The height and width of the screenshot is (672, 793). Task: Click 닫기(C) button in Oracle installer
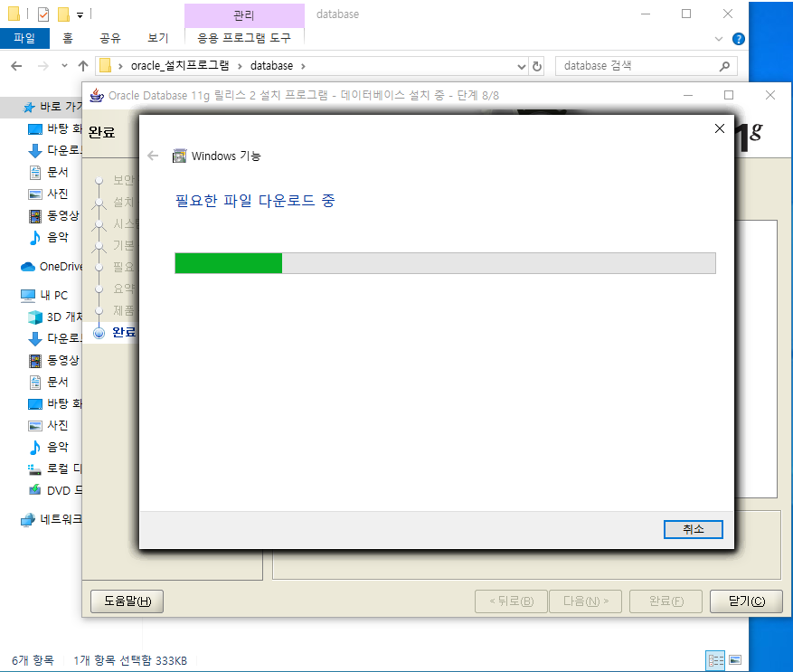(746, 601)
